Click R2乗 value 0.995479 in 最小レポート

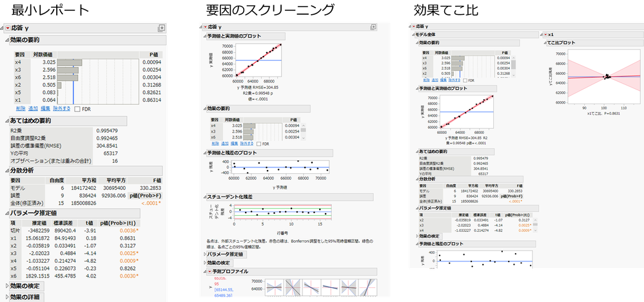(x=107, y=131)
